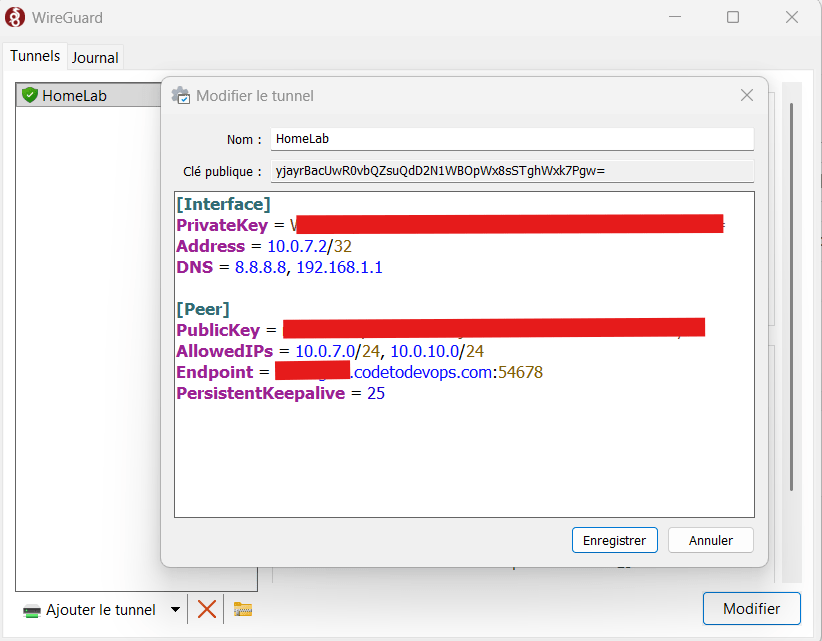This screenshot has width=822, height=641.
Task: Click the Clé publique read-only field
Action: pos(511,171)
